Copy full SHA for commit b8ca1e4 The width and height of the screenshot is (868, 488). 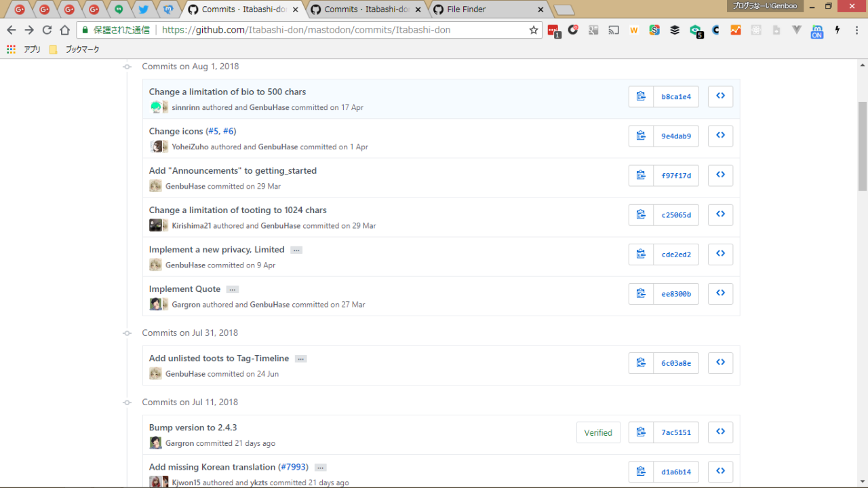[x=641, y=96]
